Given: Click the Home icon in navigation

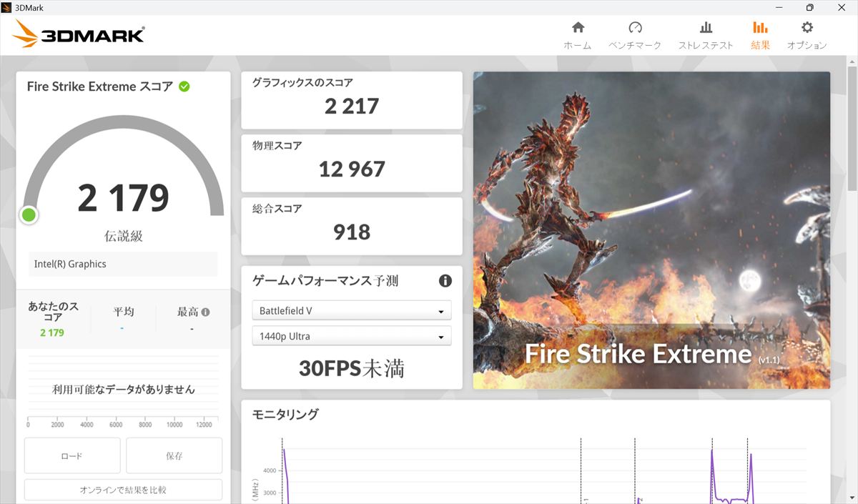Looking at the screenshot, I should point(578,29).
